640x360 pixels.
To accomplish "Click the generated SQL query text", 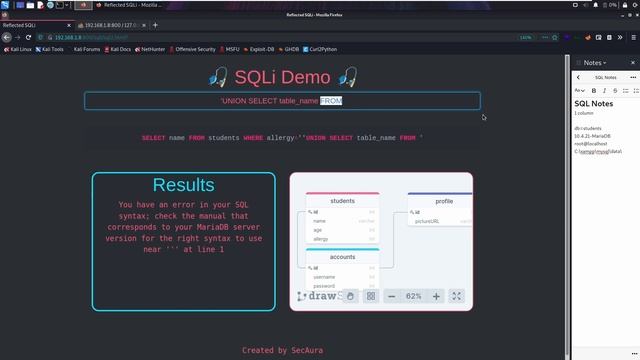I will click(x=282, y=138).
